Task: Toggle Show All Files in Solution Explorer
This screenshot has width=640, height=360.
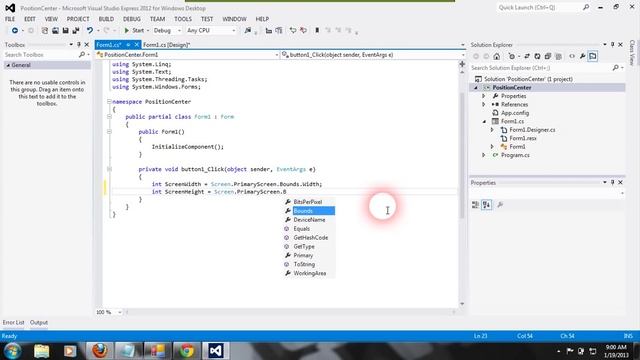Action: coord(558,56)
